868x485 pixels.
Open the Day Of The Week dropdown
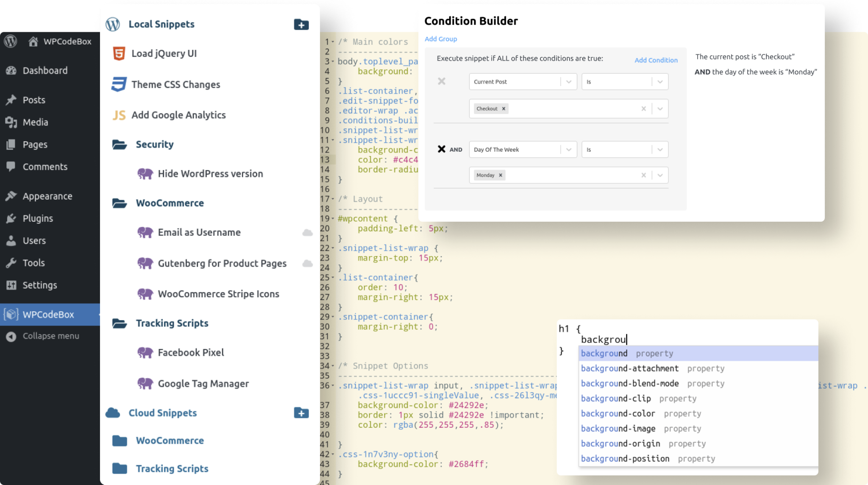pos(568,150)
